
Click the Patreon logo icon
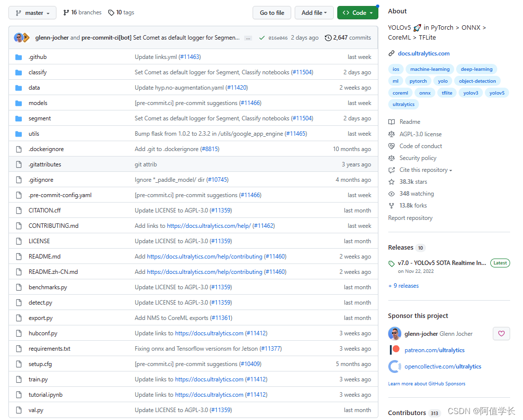click(395, 350)
